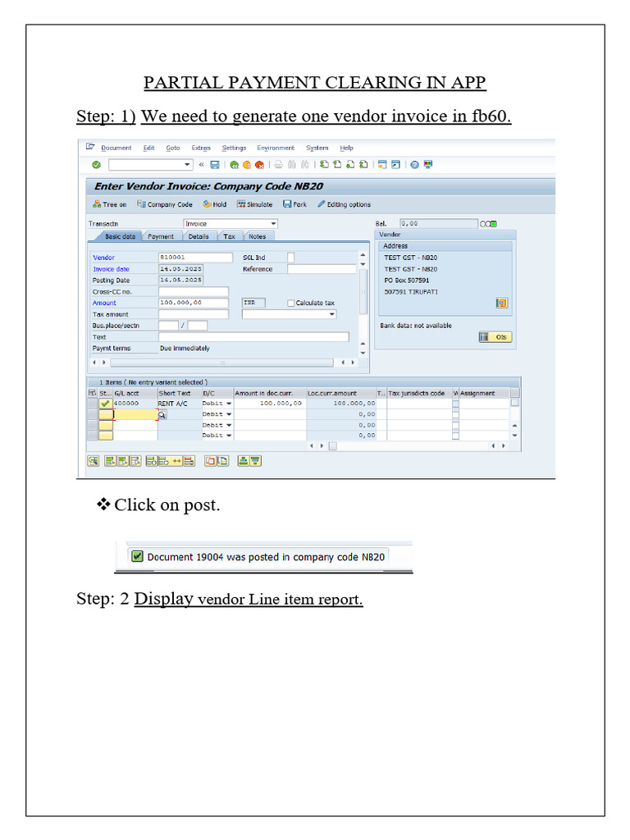Viewport: 630px width, 840px height.
Task: Click the G/L account search help icon
Action: 162,414
